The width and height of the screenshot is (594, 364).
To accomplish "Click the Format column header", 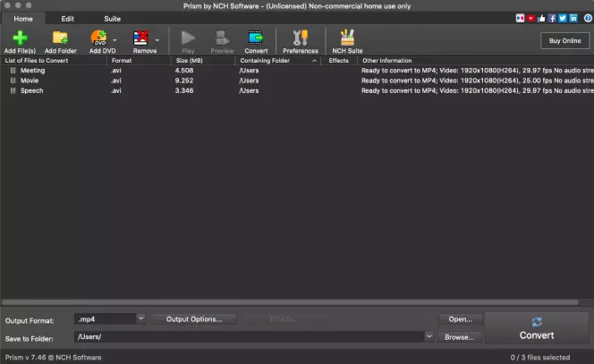I will click(x=139, y=61).
